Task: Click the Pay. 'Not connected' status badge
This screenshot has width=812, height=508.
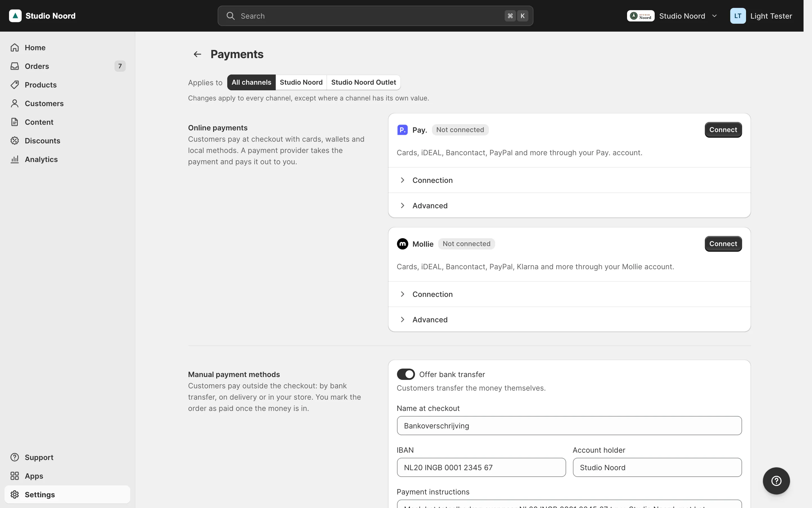Action: point(460,130)
